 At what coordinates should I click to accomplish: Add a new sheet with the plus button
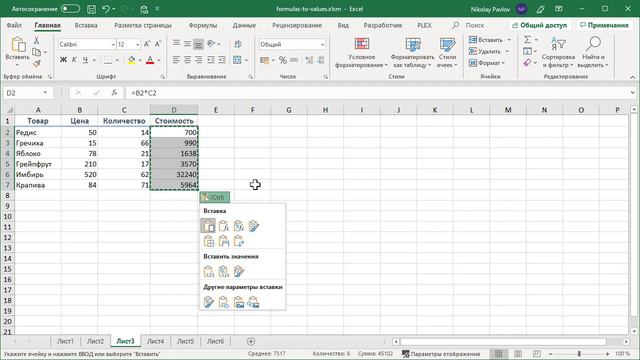(251, 341)
